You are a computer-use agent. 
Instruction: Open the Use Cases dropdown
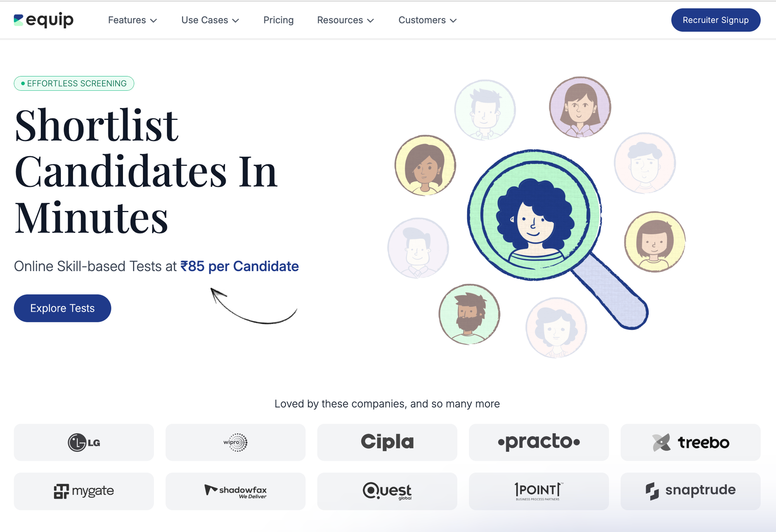point(210,20)
